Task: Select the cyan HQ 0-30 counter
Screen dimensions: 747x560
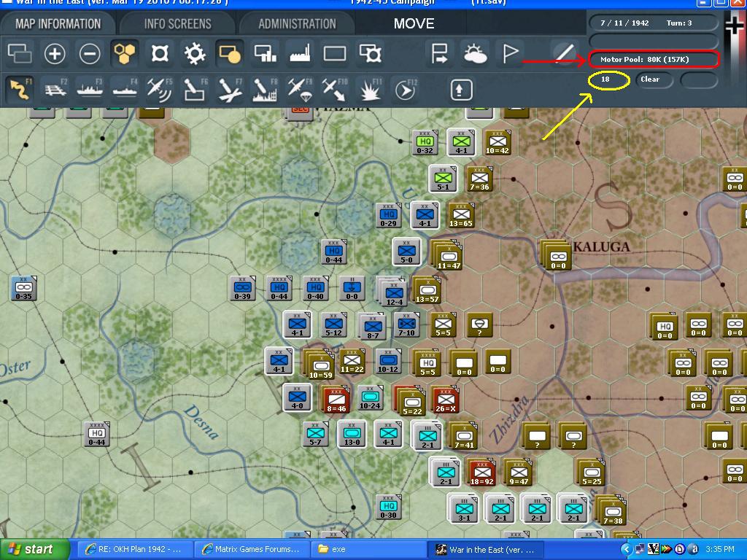Action: tap(388, 507)
